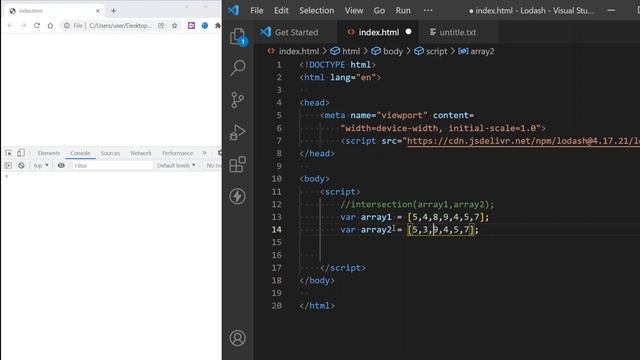Viewport: 640px width, 360px height.
Task: Open the Chrome extensions puzzle icon
Action: point(218,25)
